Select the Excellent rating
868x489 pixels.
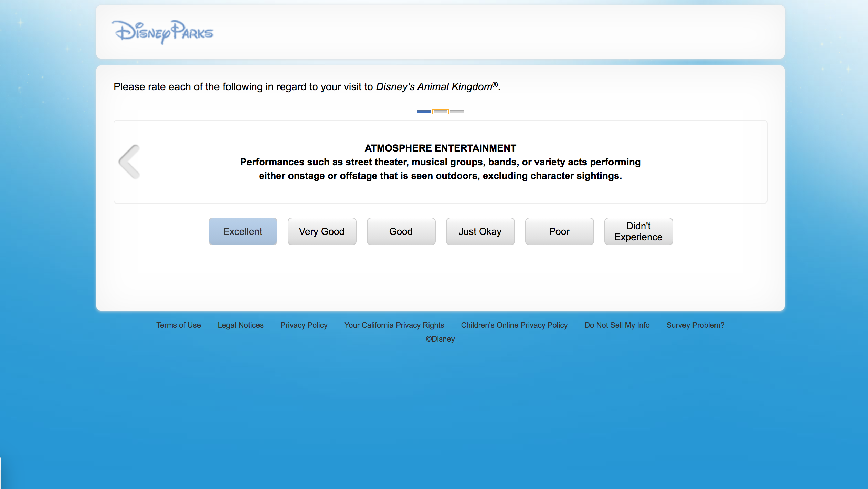[243, 231]
